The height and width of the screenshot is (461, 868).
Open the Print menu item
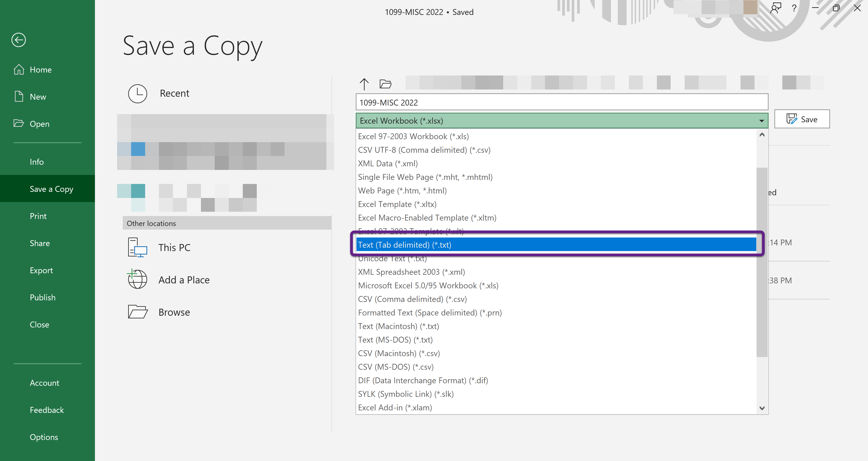(x=38, y=216)
